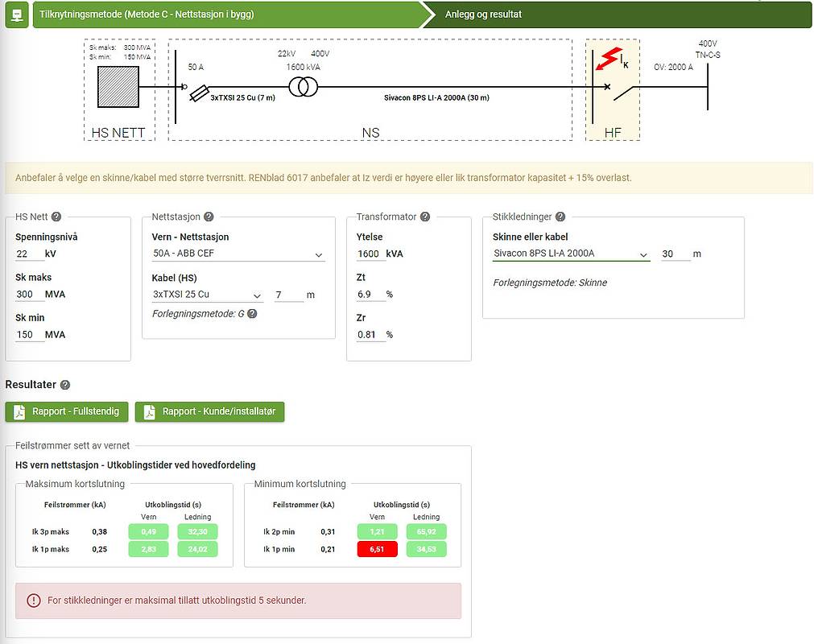Viewport: 814px width, 644px height.
Task: Click Ik 1p min value 0,21
Action: tap(328, 550)
